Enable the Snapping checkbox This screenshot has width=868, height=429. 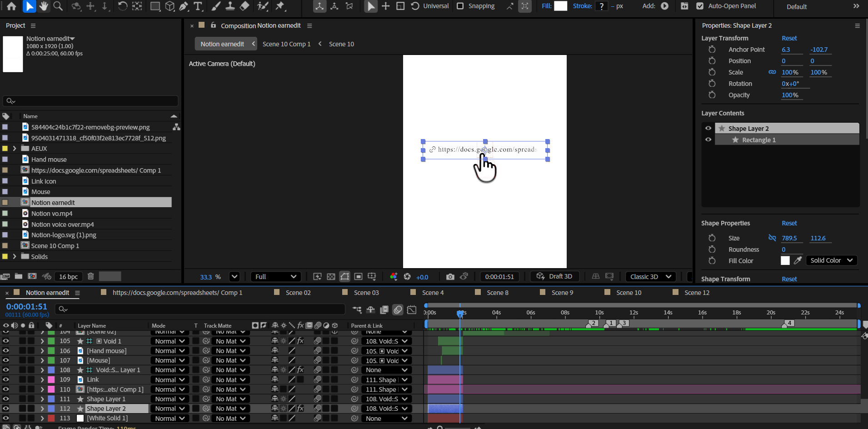coord(460,6)
